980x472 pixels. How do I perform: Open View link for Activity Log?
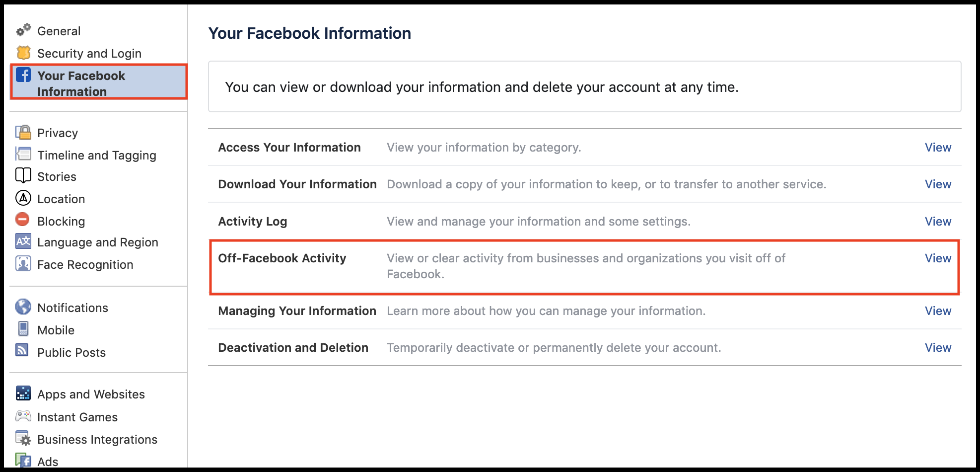pos(938,222)
